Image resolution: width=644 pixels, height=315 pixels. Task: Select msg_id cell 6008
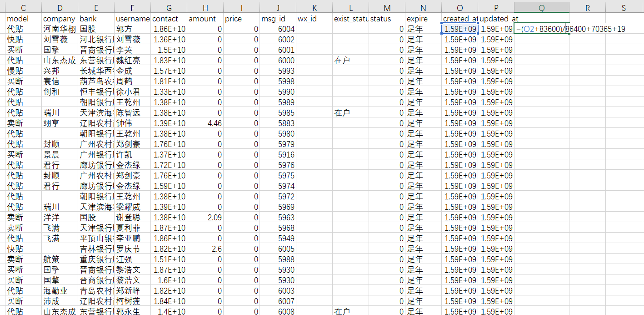pyautogui.click(x=278, y=311)
